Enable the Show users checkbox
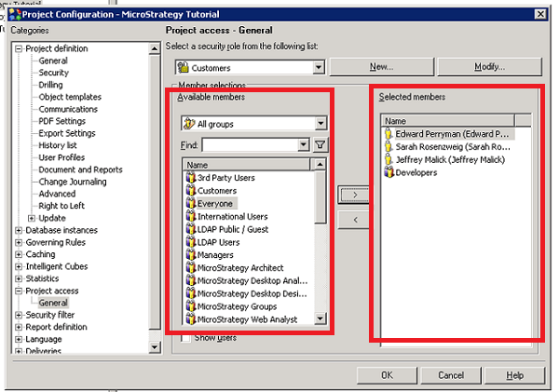 [x=185, y=337]
